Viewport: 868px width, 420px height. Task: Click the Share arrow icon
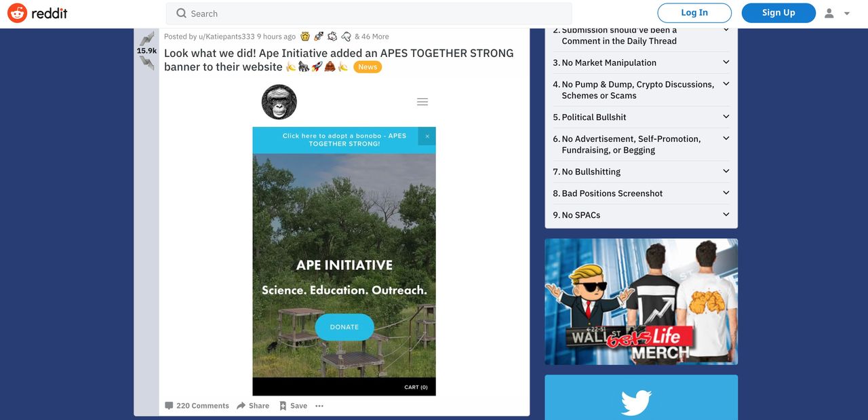pyautogui.click(x=241, y=406)
